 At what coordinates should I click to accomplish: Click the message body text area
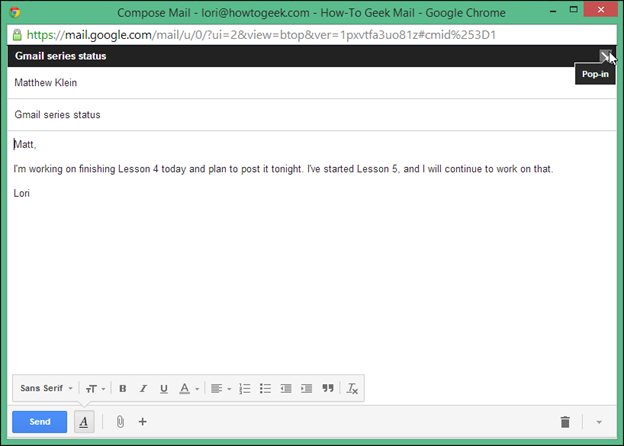312,251
